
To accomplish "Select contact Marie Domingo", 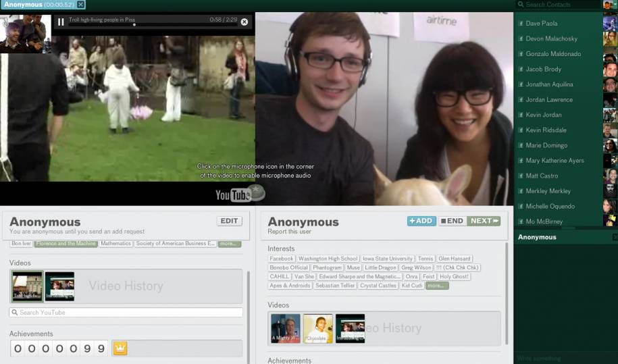I will (546, 145).
